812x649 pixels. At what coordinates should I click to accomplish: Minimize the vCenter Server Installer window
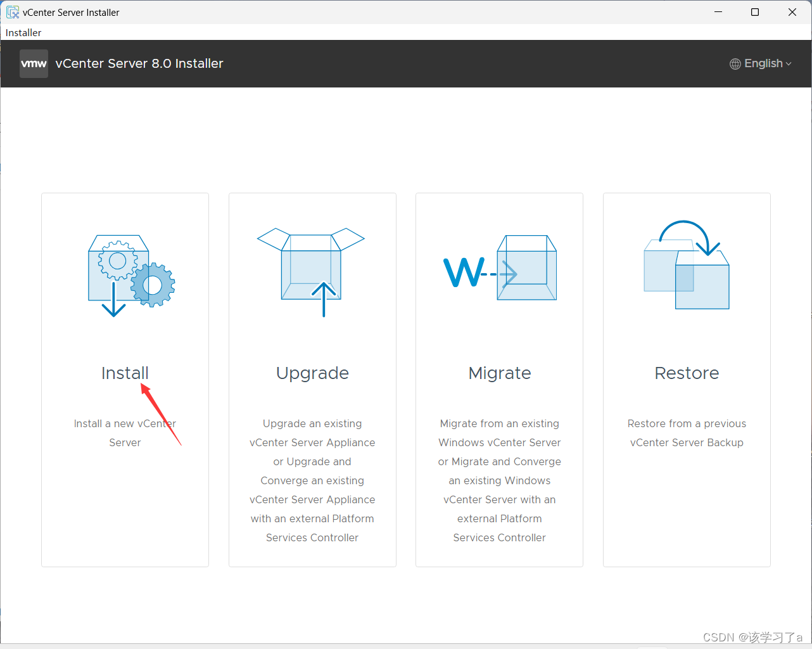(x=718, y=12)
